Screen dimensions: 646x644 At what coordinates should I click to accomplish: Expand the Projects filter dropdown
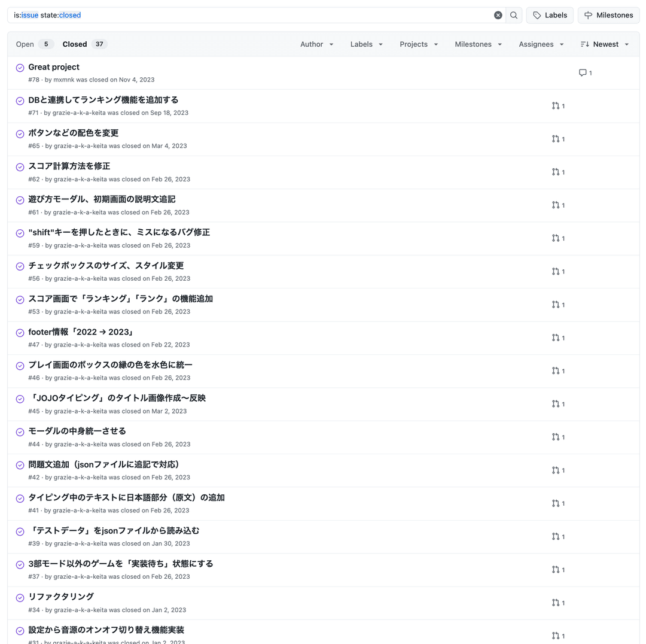click(x=419, y=44)
